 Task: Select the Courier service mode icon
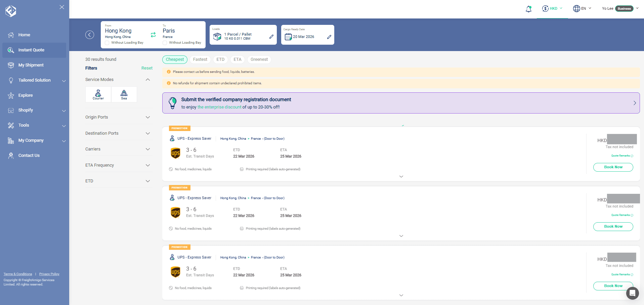(x=98, y=94)
